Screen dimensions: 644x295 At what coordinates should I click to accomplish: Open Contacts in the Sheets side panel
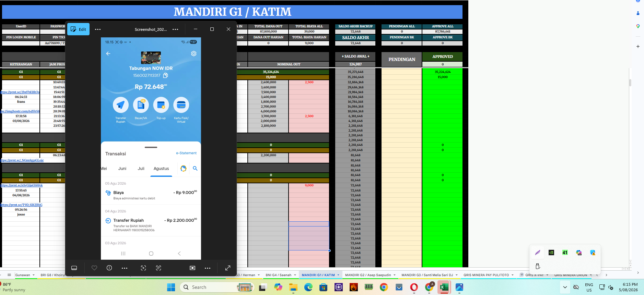(638, 13)
